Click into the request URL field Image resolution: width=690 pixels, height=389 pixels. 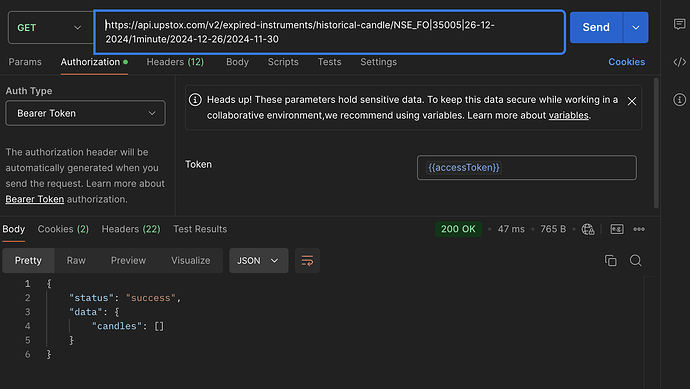click(x=330, y=32)
